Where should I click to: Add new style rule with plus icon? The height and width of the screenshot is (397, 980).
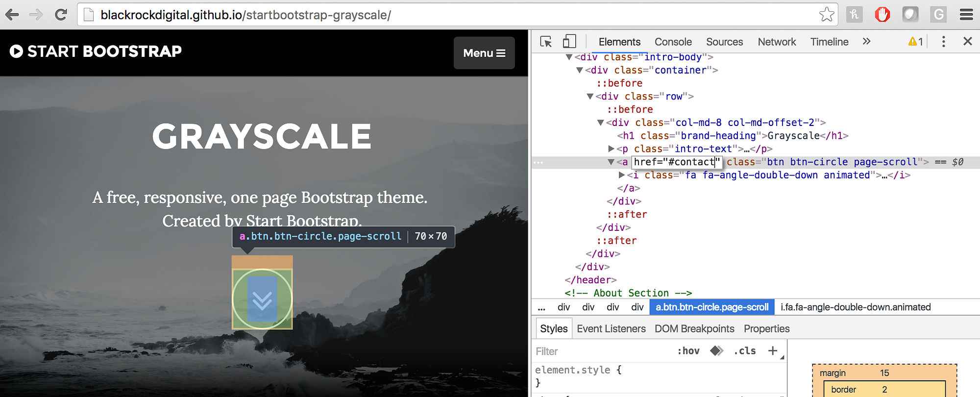click(773, 351)
